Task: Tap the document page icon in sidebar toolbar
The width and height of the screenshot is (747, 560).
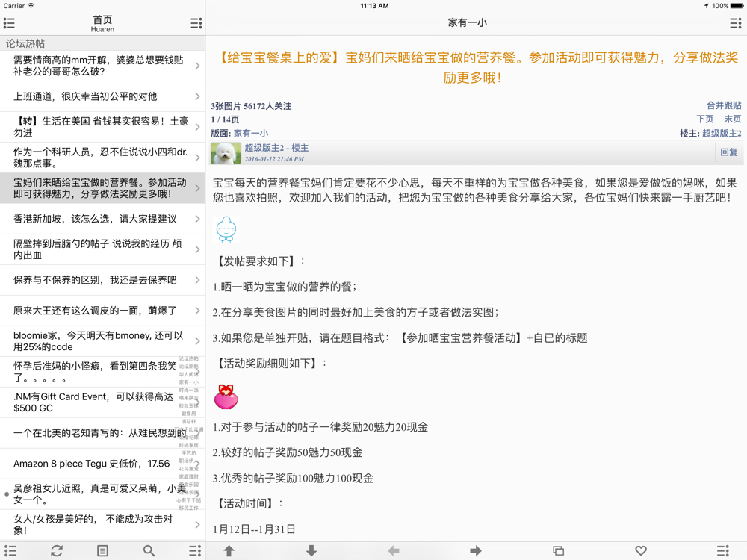Action: coord(102,550)
